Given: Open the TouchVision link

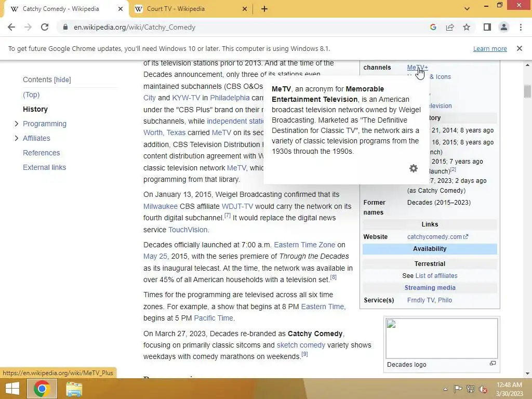Looking at the screenshot, I should click(188, 230).
